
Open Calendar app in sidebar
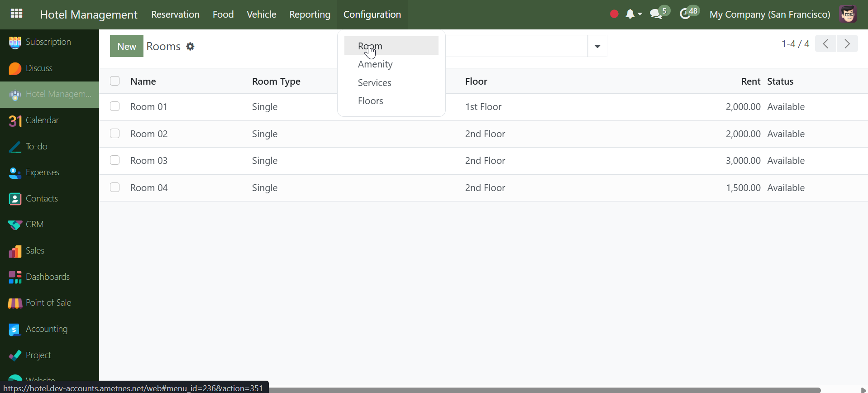coord(42,120)
